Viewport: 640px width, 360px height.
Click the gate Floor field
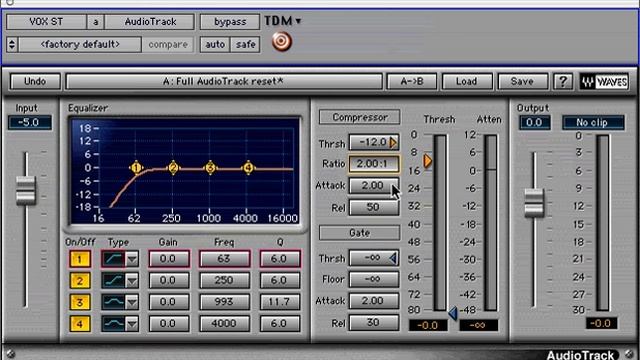(x=373, y=280)
